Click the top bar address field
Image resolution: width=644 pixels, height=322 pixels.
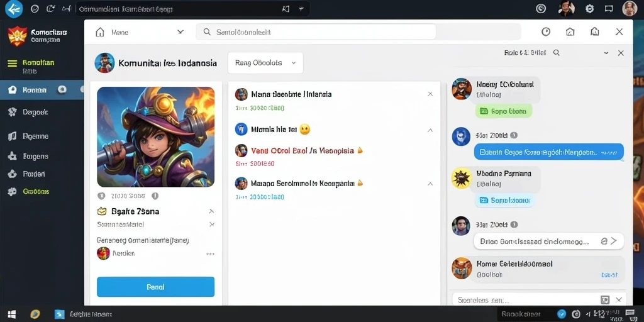pyautogui.click(x=192, y=9)
